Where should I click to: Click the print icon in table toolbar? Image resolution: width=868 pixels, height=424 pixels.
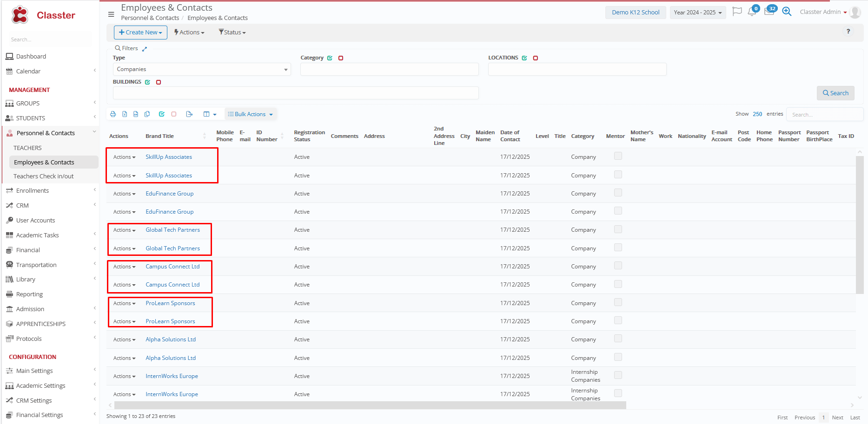(113, 114)
